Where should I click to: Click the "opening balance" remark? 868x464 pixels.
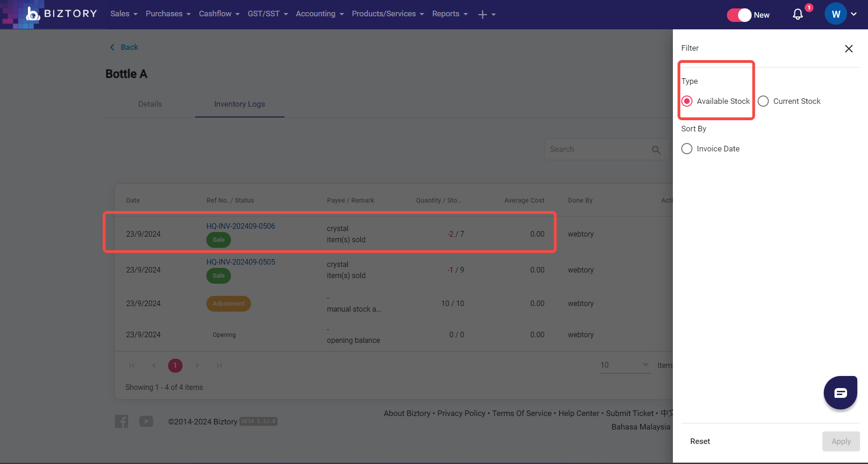pos(353,341)
